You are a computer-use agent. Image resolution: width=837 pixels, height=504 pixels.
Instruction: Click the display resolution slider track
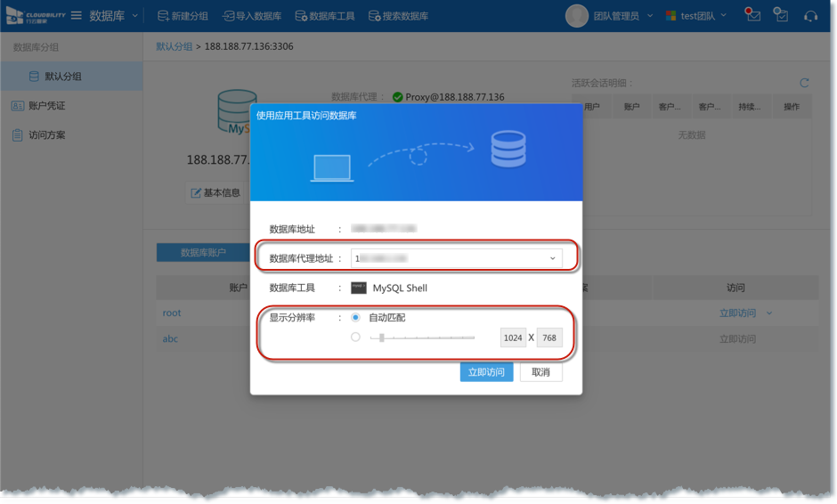(x=423, y=337)
